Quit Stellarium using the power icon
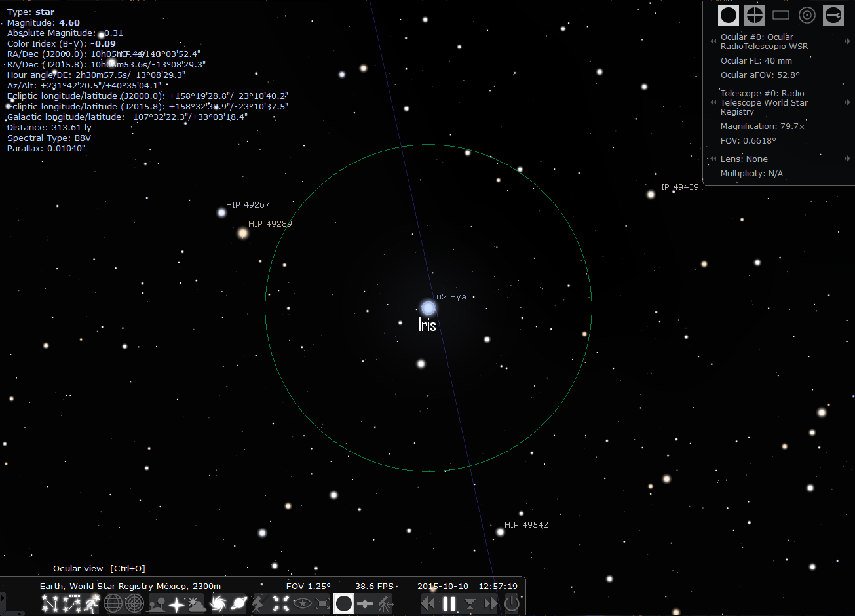This screenshot has width=855, height=616. [x=512, y=604]
